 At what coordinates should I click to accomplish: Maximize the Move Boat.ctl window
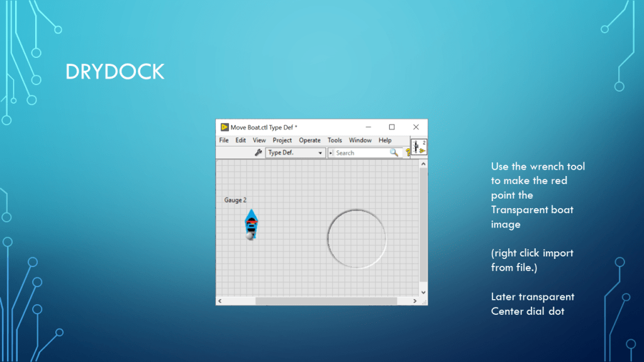pyautogui.click(x=392, y=127)
